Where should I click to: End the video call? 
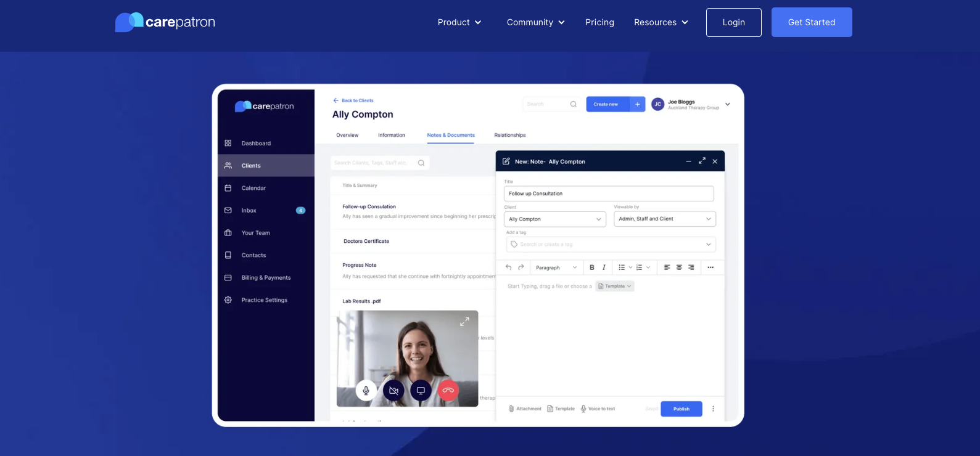coord(448,391)
